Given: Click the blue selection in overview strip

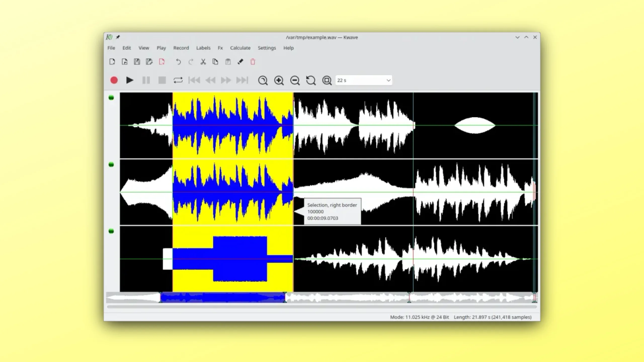Looking at the screenshot, I should coord(223,298).
